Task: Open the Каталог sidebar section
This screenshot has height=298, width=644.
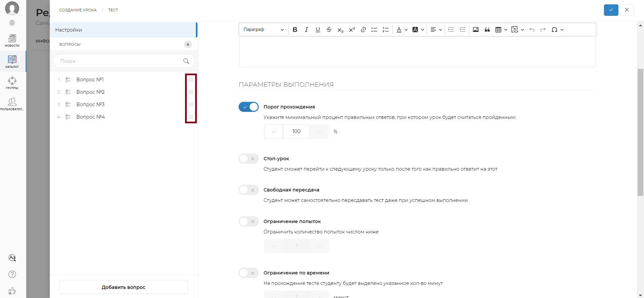Action: (x=12, y=61)
